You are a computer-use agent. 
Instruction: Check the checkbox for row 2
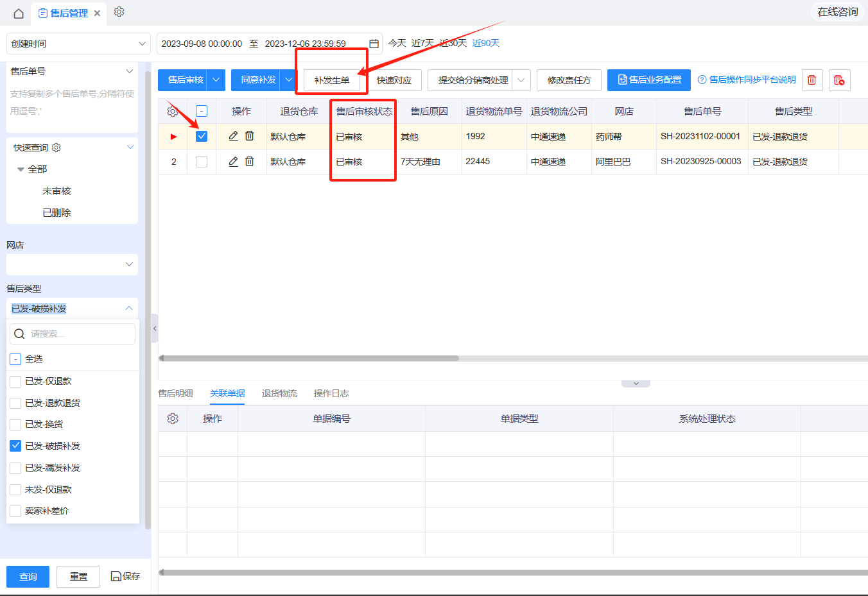202,162
